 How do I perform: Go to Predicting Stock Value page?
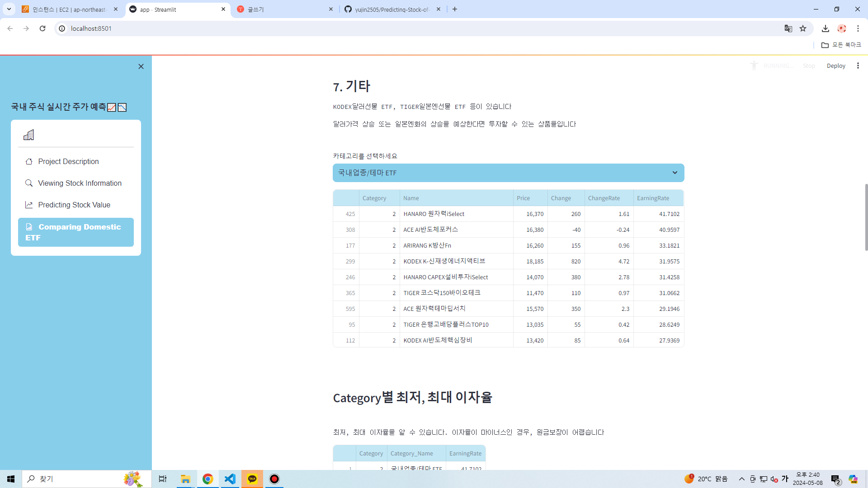74,205
